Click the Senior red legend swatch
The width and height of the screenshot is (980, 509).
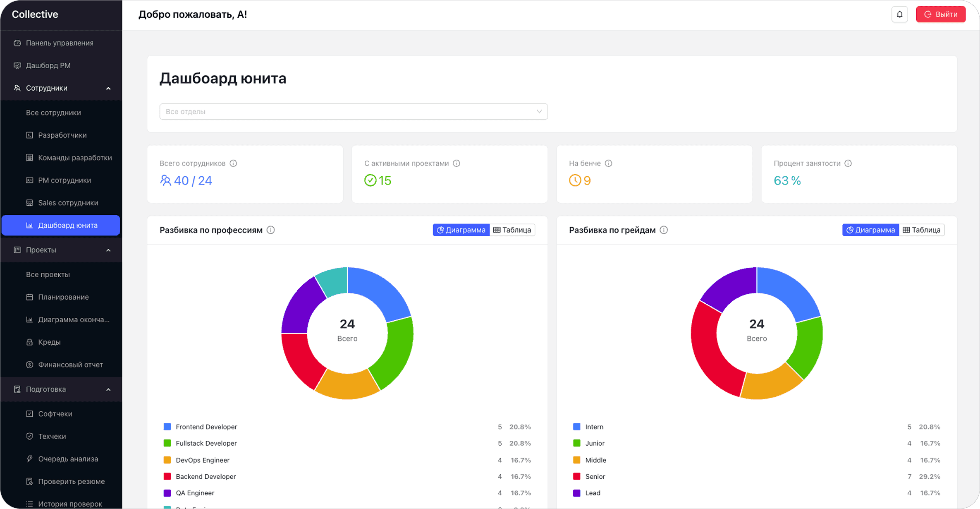[x=577, y=476]
